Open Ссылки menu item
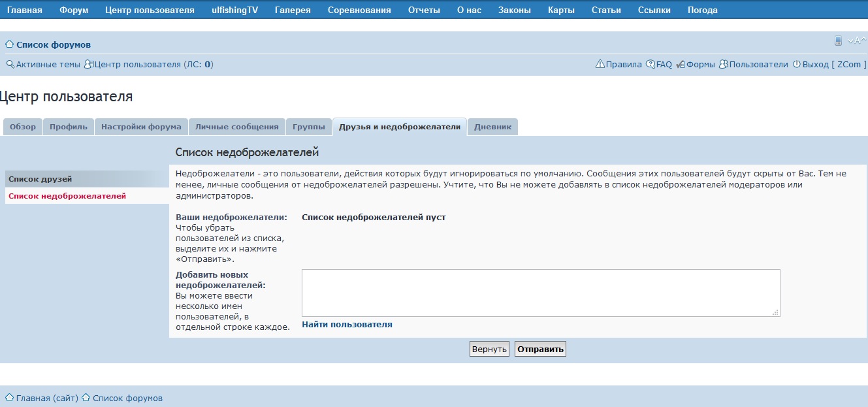The image size is (868, 407). (x=654, y=10)
